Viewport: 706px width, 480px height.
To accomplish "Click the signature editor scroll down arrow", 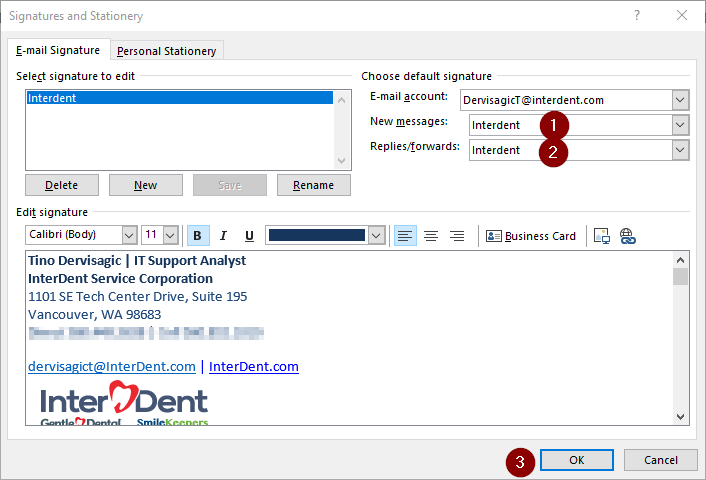I will [680, 417].
